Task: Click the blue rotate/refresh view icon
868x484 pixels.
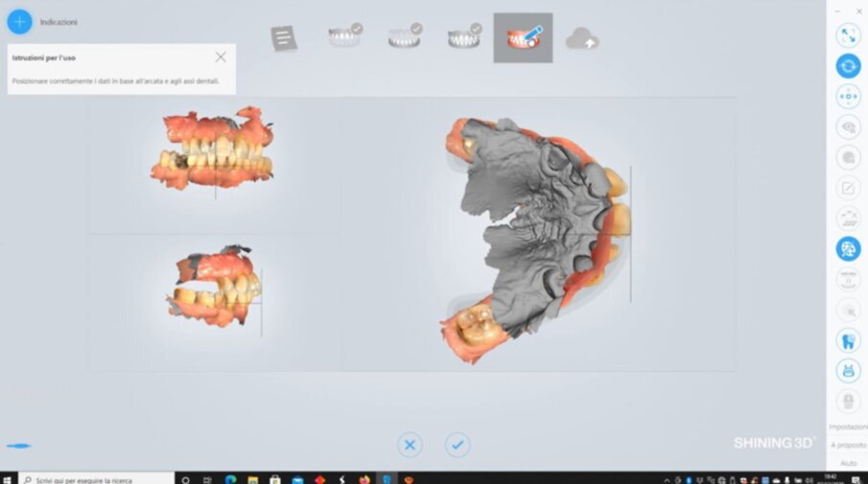Action: (848, 66)
